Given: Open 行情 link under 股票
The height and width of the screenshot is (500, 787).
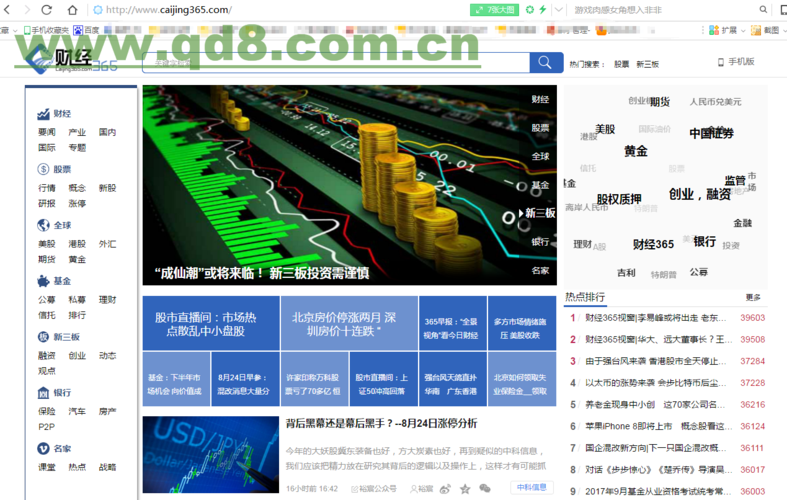Looking at the screenshot, I should [47, 188].
